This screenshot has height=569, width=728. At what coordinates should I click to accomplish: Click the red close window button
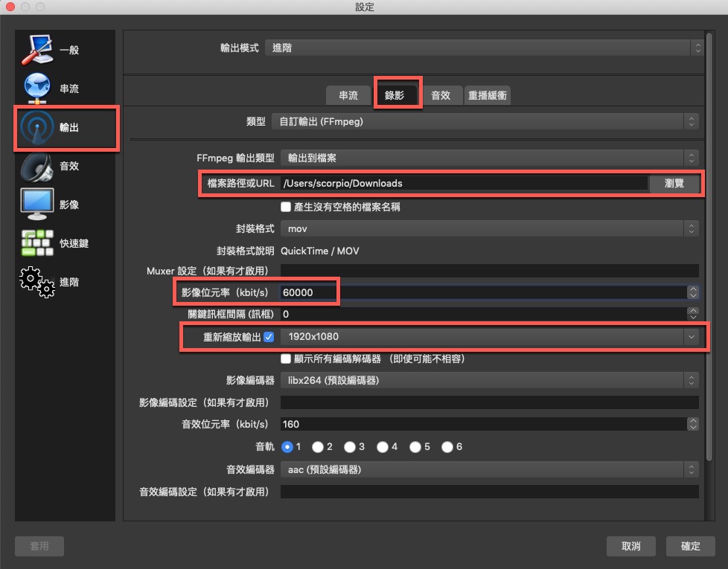(10, 7)
